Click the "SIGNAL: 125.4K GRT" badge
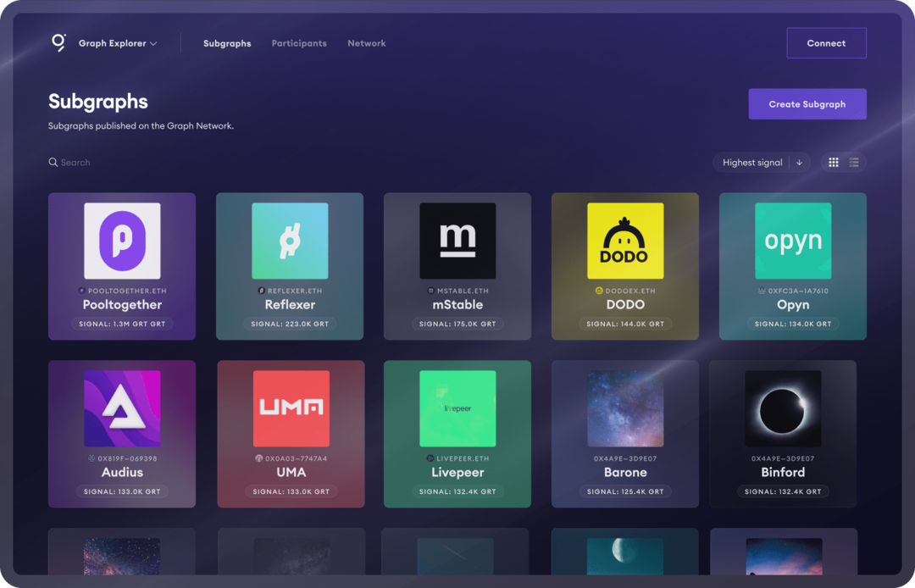 click(625, 491)
